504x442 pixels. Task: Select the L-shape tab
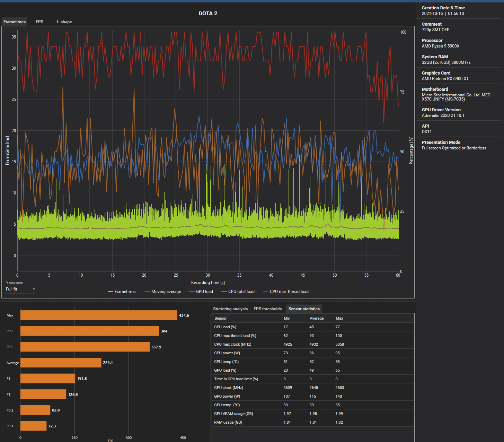click(x=64, y=22)
